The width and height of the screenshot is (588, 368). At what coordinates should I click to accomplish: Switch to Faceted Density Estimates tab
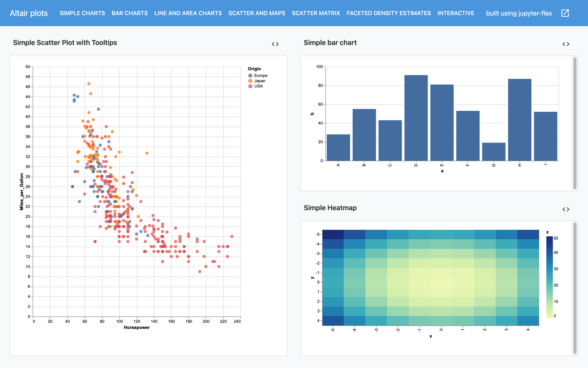[389, 13]
